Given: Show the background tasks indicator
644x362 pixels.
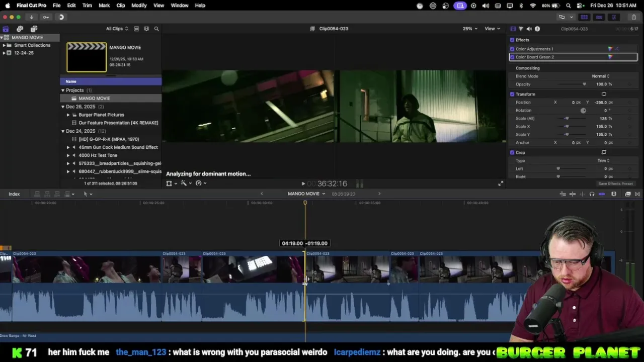Looking at the screenshot, I should click(x=61, y=17).
